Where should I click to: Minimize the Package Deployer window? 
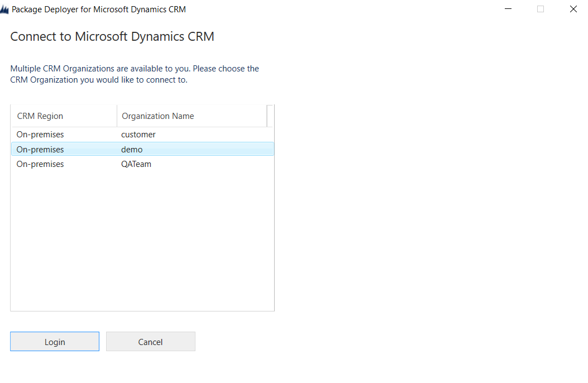tap(508, 9)
